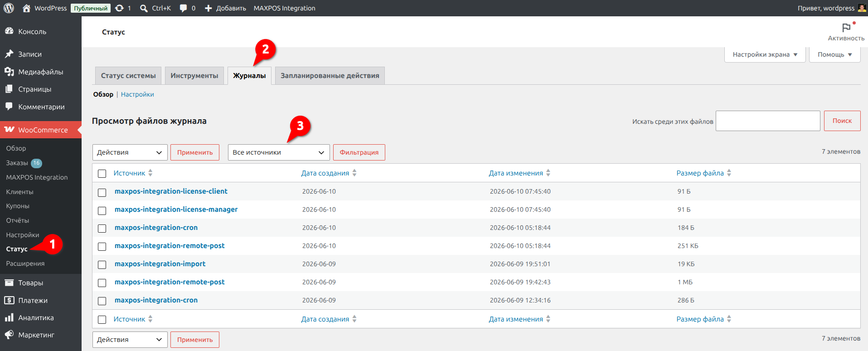
Task: Open the Купоны submenu item
Action: (x=18, y=206)
